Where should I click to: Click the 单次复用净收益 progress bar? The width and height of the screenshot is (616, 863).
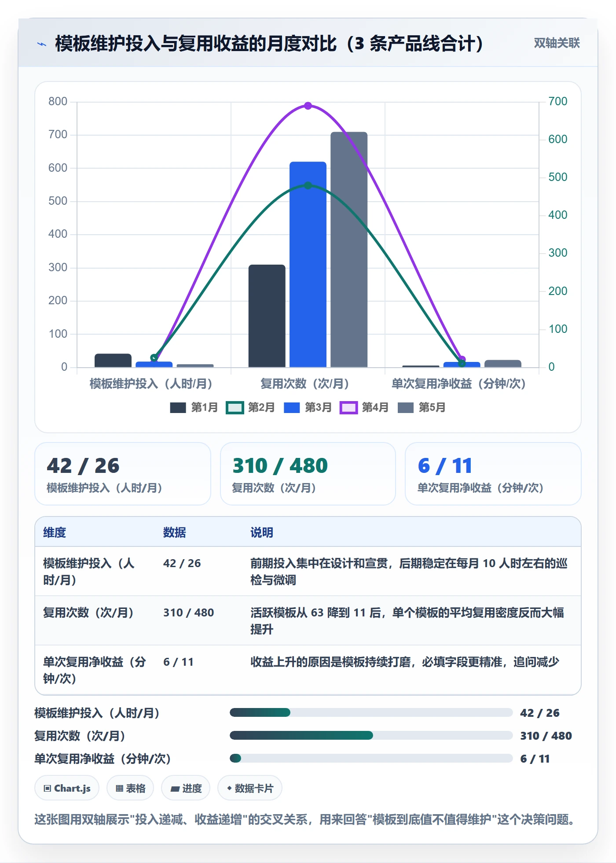(x=371, y=758)
